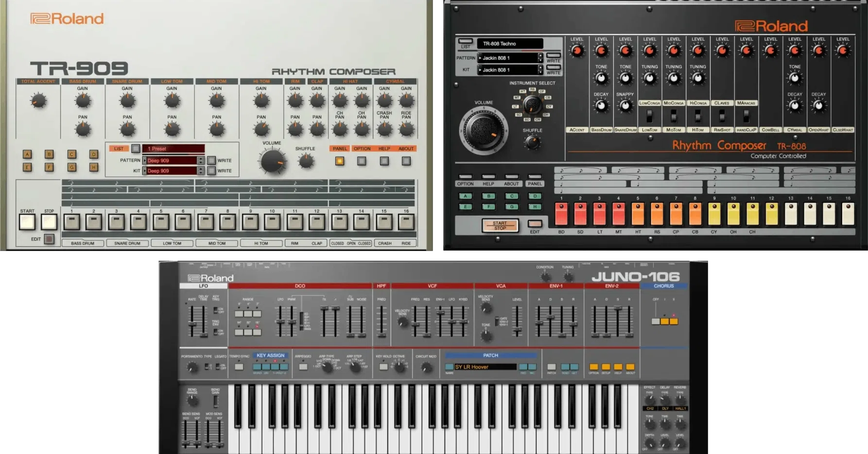Viewport: 868px width, 454px height.
Task: Click the JUNO-106 orange Setup button
Action: [606, 367]
